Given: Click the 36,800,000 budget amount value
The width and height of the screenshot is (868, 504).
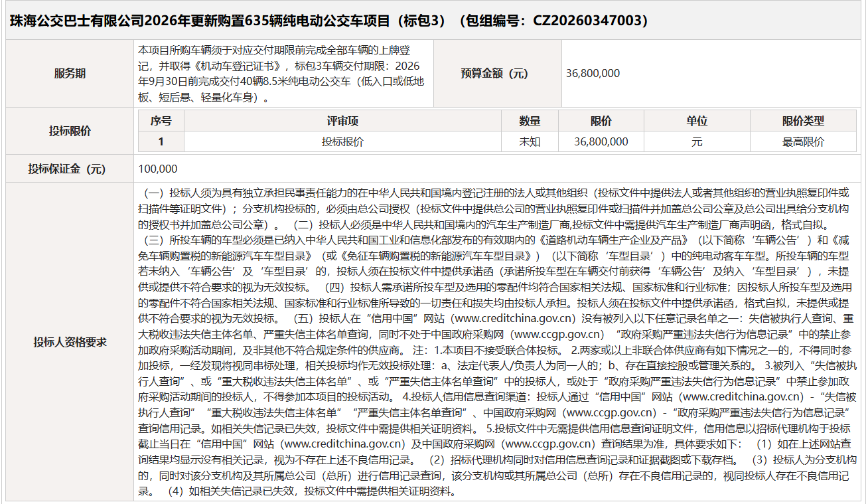Looking at the screenshot, I should [593, 74].
